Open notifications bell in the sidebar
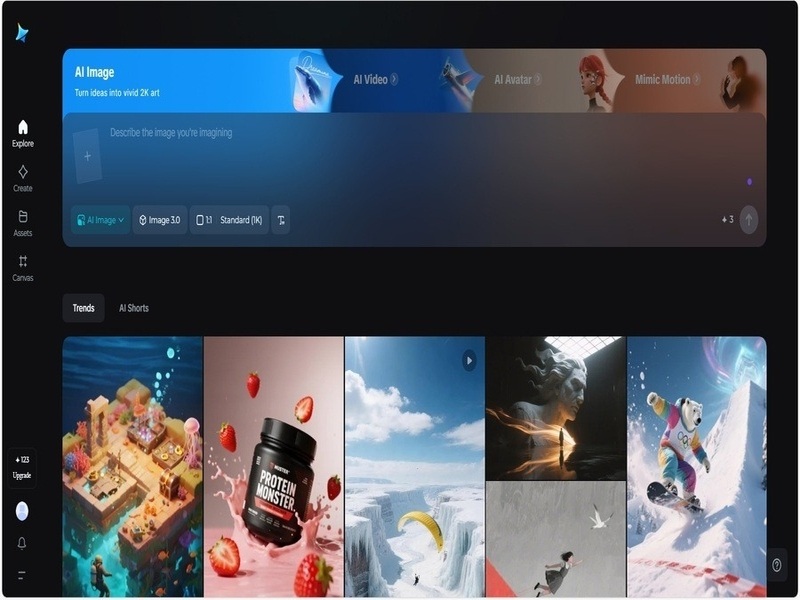The height and width of the screenshot is (600, 800). coord(22,543)
